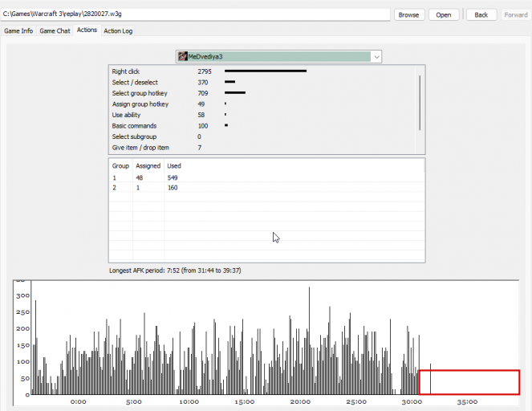
Task: Select the Select / deselect row
Action: (x=263, y=82)
